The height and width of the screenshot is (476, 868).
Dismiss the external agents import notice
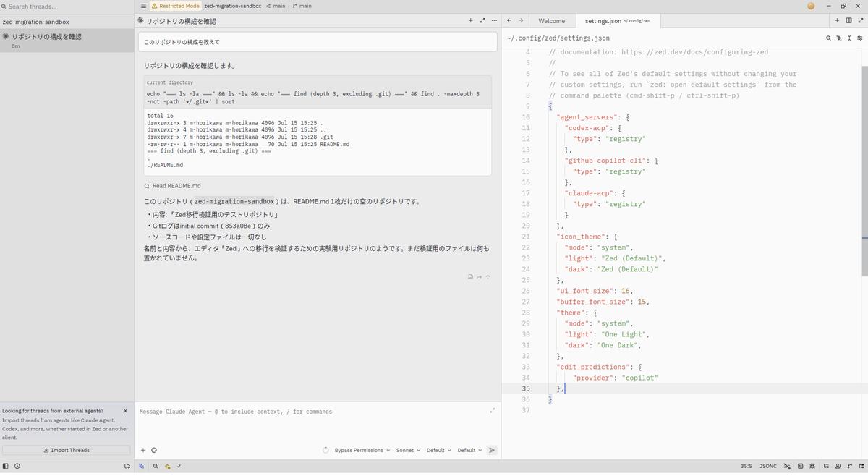[125, 411]
